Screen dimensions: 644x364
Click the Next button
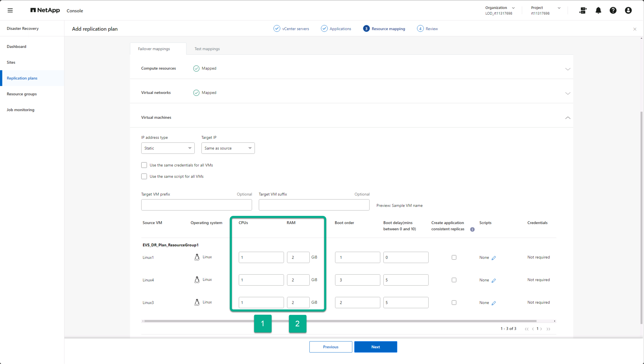tap(375, 347)
